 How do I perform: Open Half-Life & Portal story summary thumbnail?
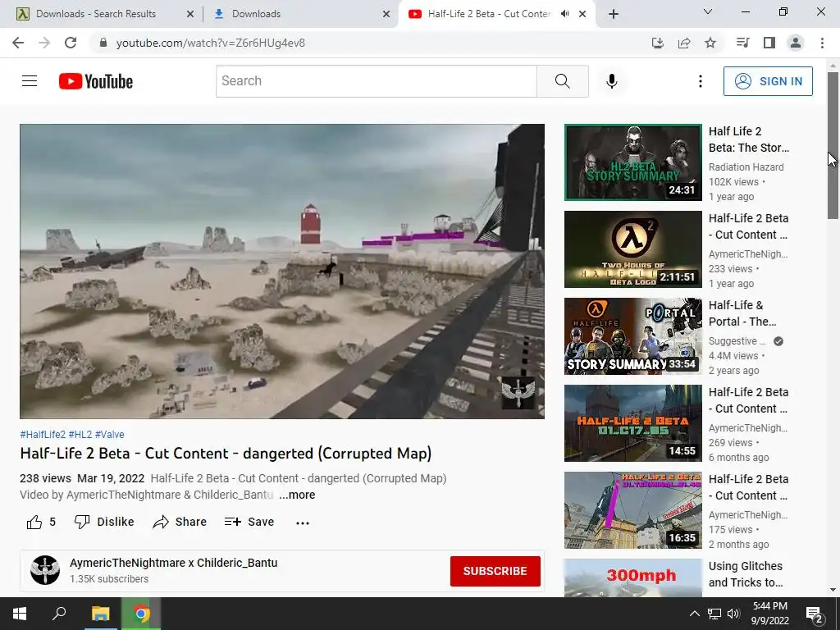click(633, 336)
